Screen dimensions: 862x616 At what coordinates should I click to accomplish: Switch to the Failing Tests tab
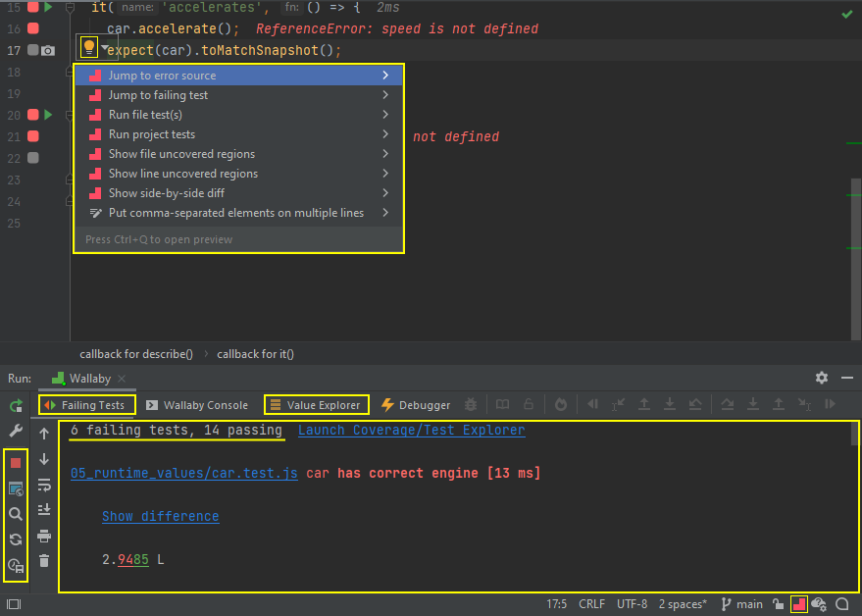click(87, 405)
